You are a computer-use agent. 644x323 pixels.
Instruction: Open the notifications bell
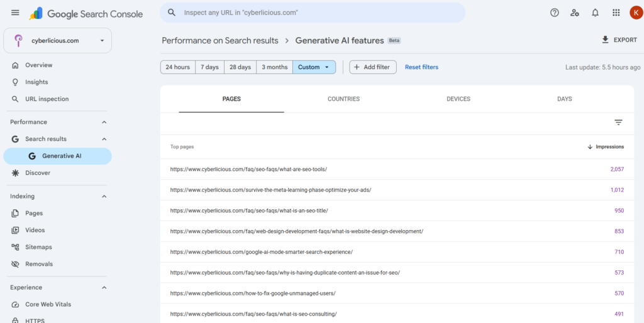pyautogui.click(x=595, y=13)
